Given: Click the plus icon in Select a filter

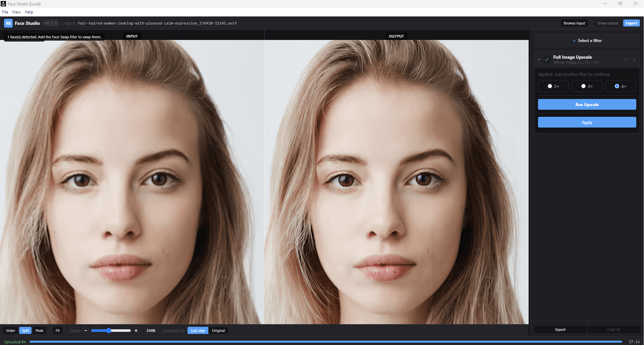Looking at the screenshot, I should (574, 41).
